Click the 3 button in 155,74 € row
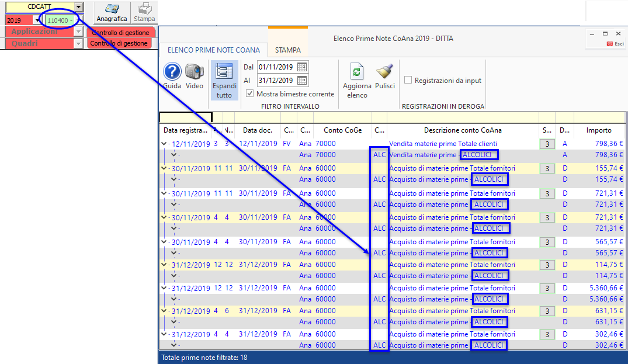628x364 pixels. 547,169
